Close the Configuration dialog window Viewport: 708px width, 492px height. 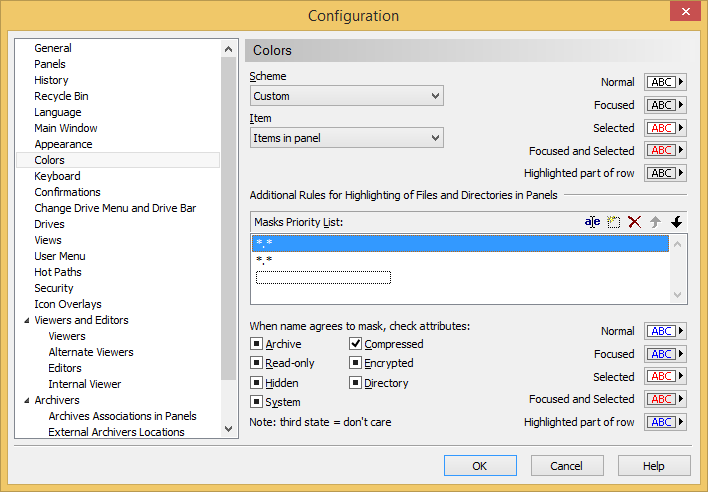[x=683, y=13]
